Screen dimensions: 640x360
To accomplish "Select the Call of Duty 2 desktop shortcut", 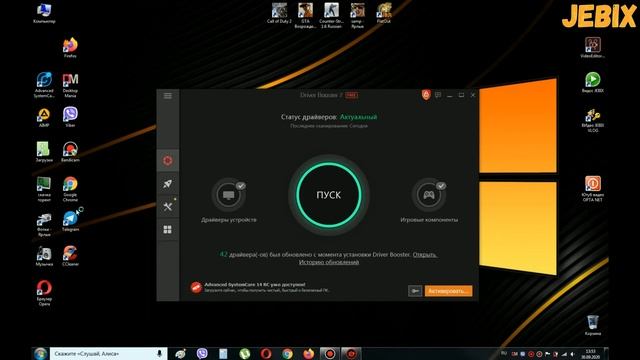I will pos(279,13).
